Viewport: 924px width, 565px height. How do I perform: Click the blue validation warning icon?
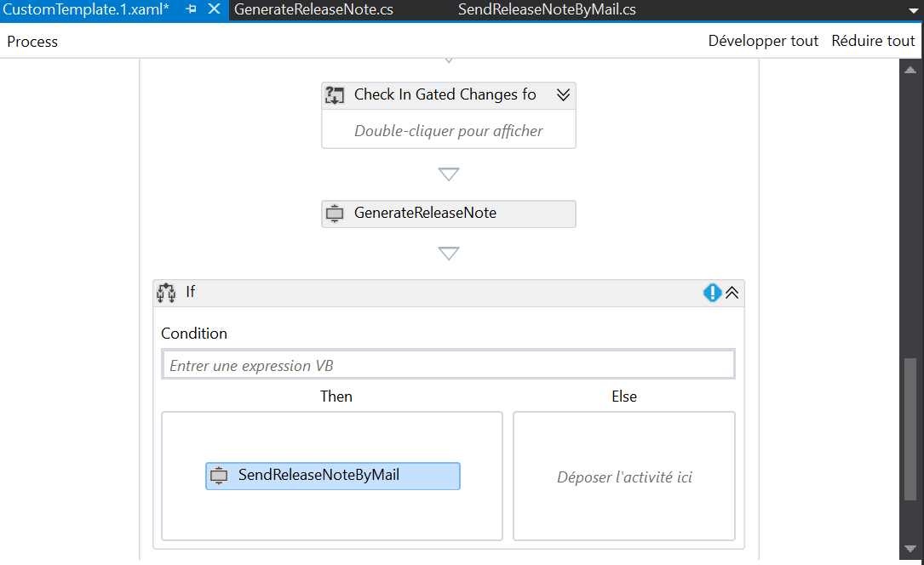click(x=713, y=293)
